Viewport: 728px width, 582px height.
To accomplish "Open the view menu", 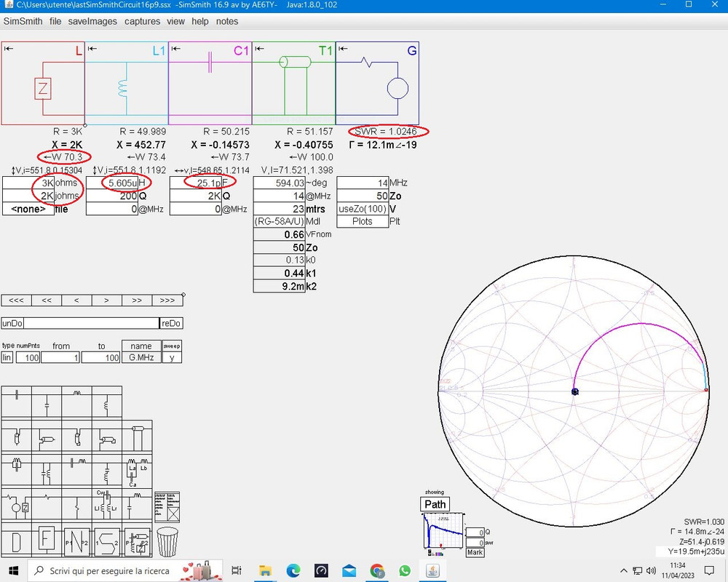I will pyautogui.click(x=175, y=21).
